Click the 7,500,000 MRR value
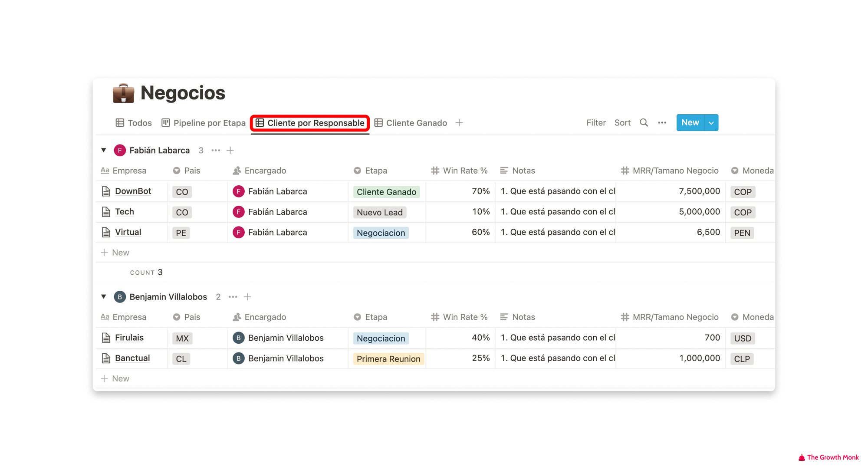 click(699, 191)
